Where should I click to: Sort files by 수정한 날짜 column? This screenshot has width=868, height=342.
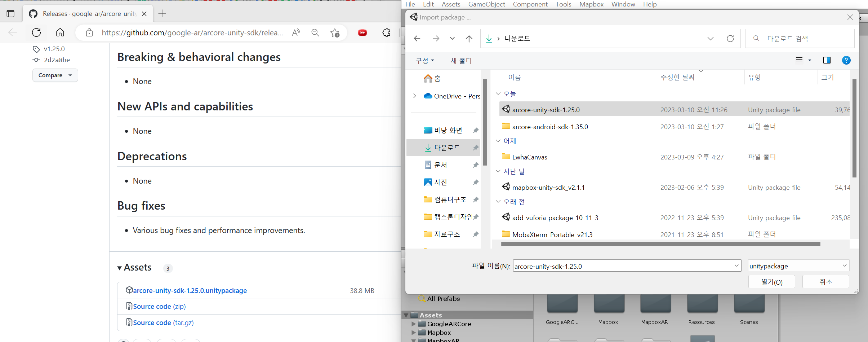coord(677,77)
